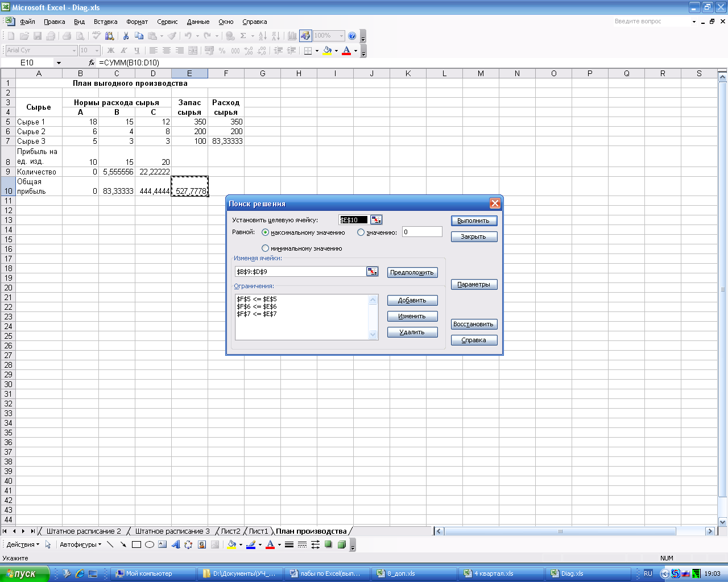Open the Shadow Style options
This screenshot has width=728, height=582.
pyautogui.click(x=328, y=544)
